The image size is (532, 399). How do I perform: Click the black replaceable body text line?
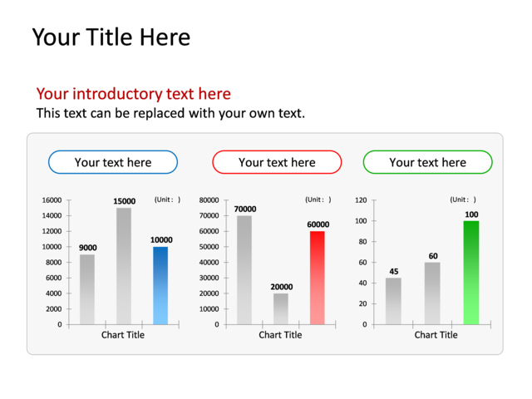pos(170,112)
